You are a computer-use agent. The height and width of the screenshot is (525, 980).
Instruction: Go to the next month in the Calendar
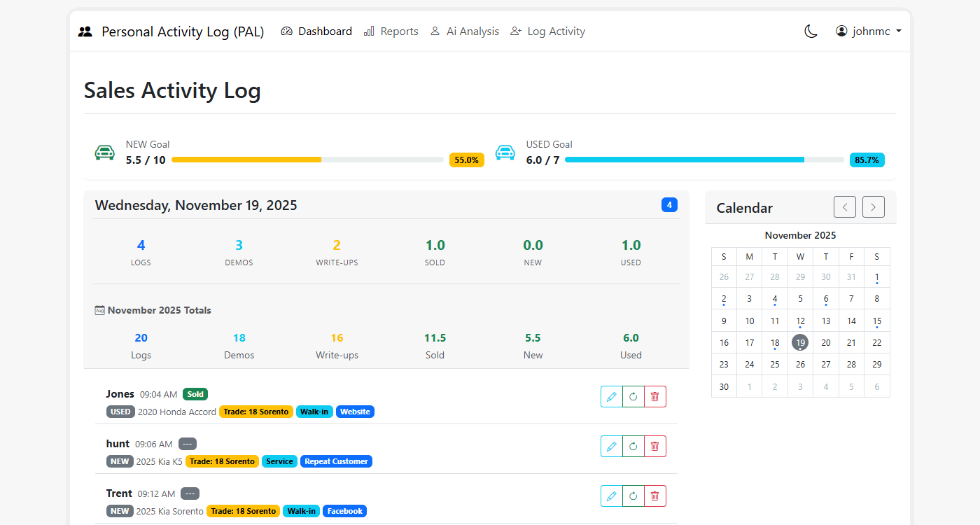click(873, 206)
